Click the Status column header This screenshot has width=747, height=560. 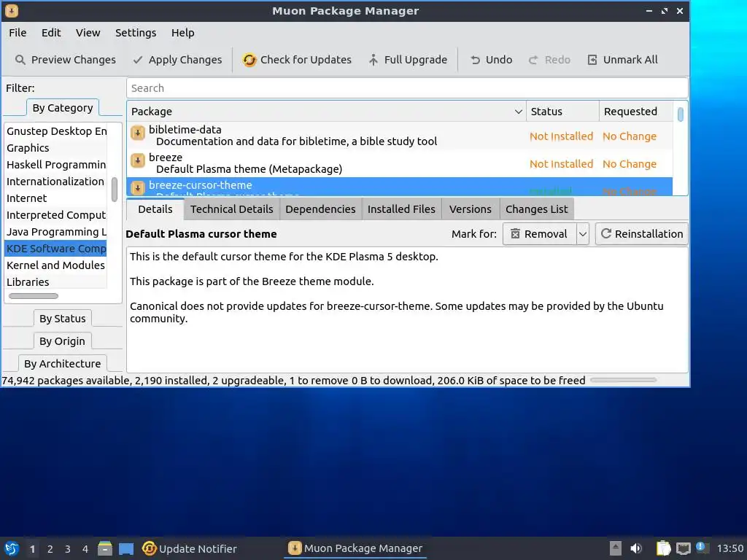click(x=562, y=112)
